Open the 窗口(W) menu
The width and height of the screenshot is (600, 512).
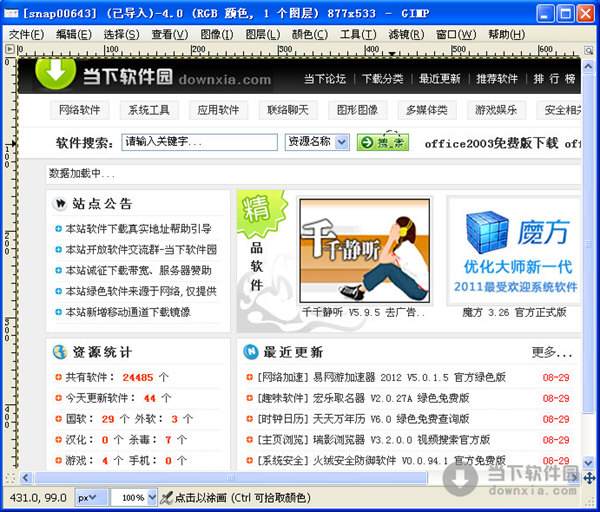point(456,35)
